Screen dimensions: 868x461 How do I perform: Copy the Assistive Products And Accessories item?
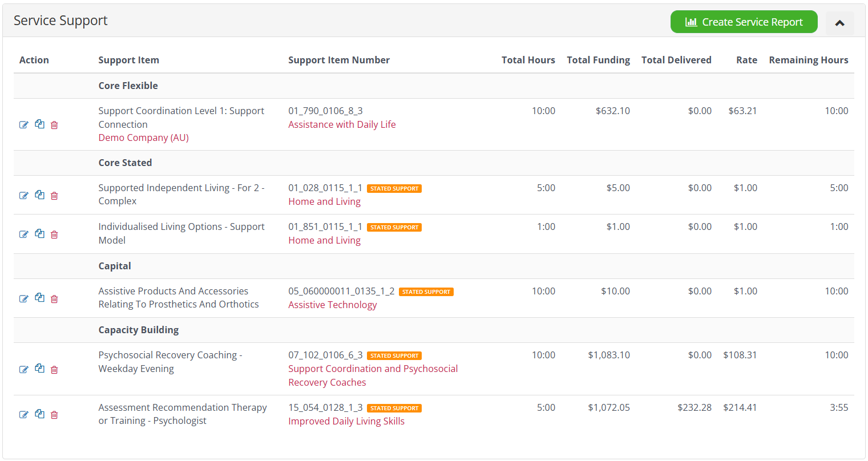[x=39, y=298]
